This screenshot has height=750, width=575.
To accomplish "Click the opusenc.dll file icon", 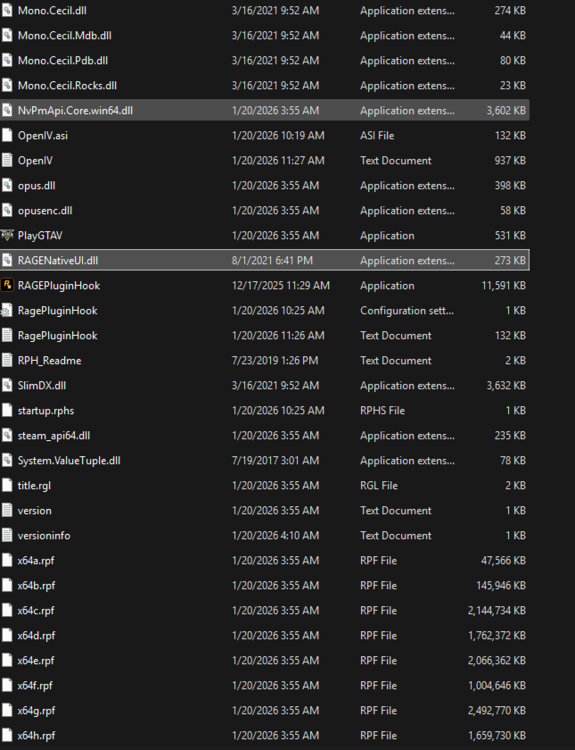I will 7,210.
